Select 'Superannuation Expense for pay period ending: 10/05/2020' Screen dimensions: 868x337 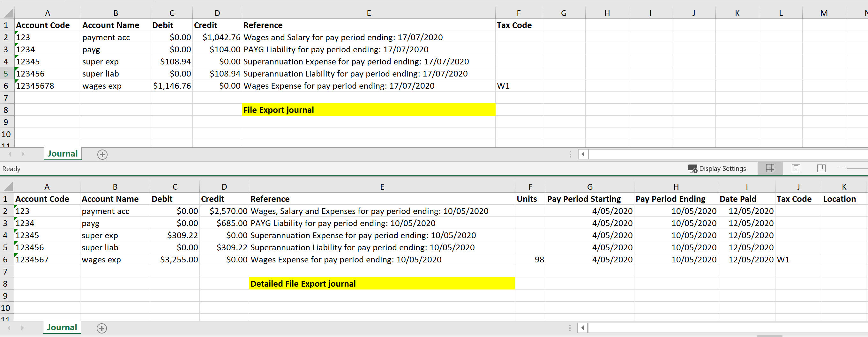pos(382,235)
